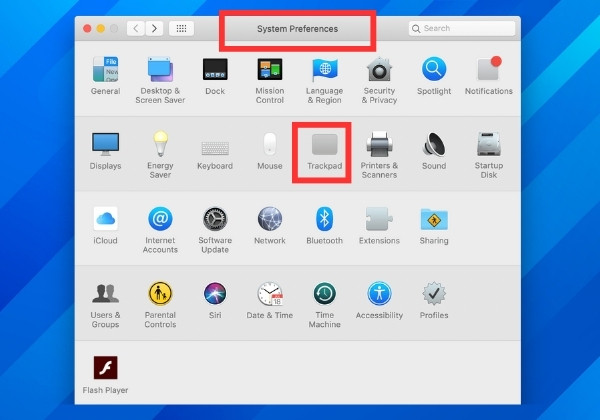
Task: Open Printers & Scanners pane
Action: tap(379, 155)
